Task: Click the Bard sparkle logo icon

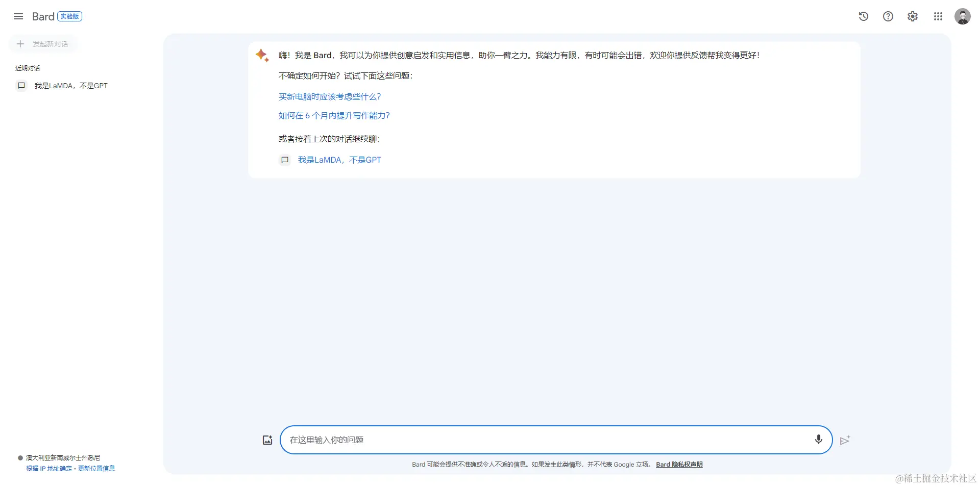Action: point(262,55)
